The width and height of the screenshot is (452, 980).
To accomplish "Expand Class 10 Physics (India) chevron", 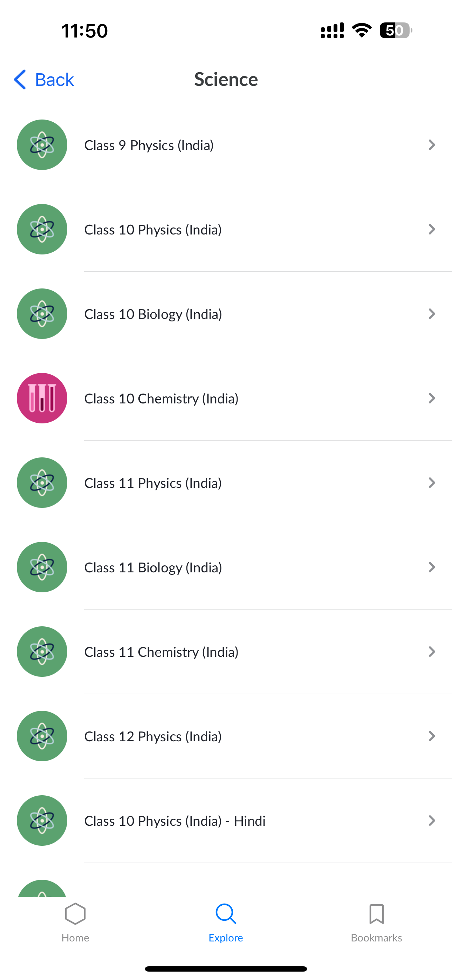I will tap(431, 229).
